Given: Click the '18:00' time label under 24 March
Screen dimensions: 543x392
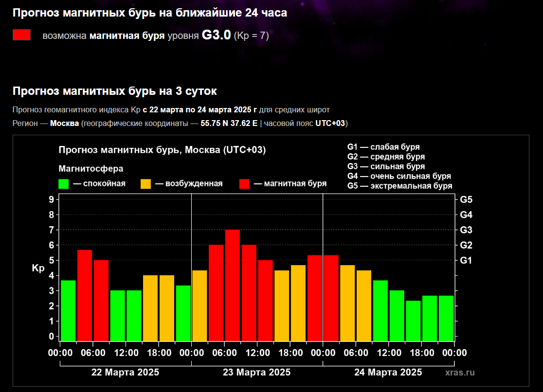Looking at the screenshot, I should pos(422,353).
